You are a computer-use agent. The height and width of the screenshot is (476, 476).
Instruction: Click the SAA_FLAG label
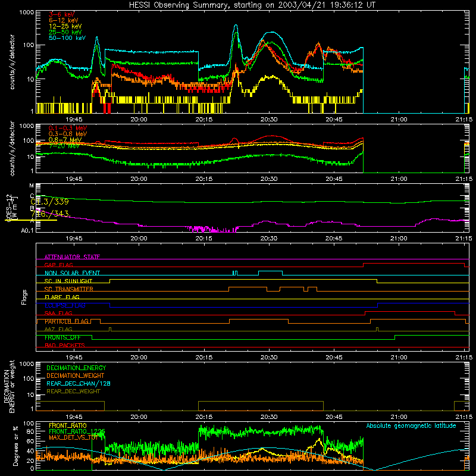(x=58, y=313)
